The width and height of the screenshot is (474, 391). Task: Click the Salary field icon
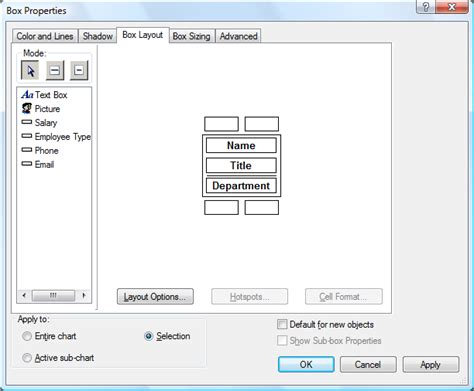pos(27,122)
